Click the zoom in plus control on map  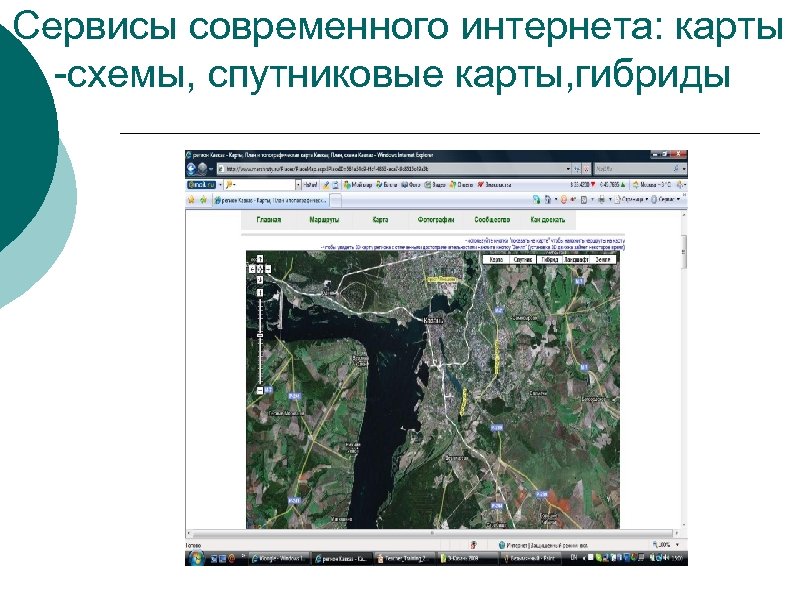[258, 293]
